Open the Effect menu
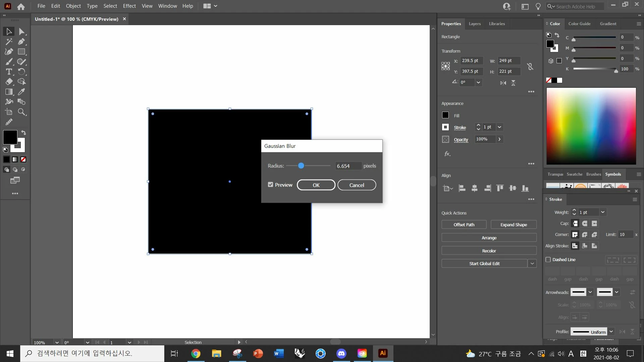The height and width of the screenshot is (362, 644). (129, 6)
